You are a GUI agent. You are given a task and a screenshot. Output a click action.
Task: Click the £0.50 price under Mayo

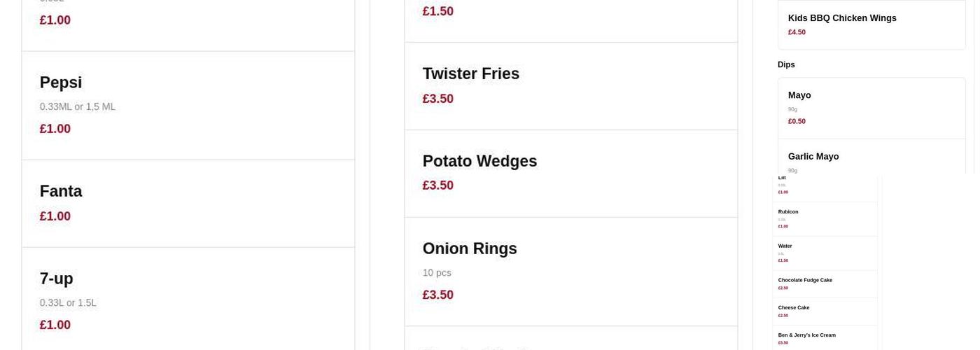[797, 121]
